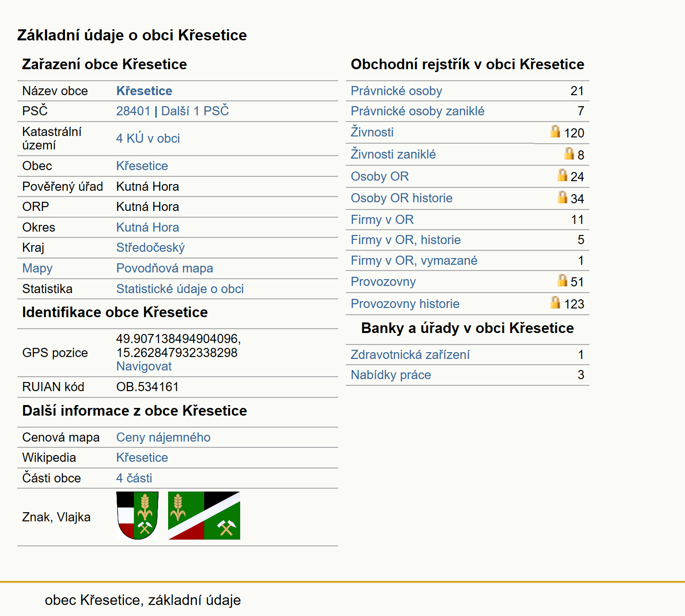
Task: Open Právnické osoby zaniklé link
Action: tap(417, 111)
